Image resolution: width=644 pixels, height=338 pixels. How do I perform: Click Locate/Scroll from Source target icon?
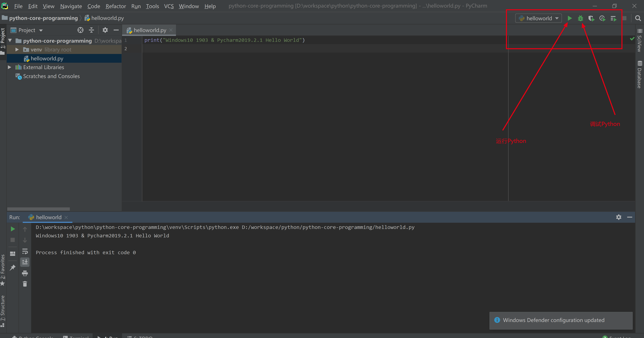pyautogui.click(x=80, y=30)
